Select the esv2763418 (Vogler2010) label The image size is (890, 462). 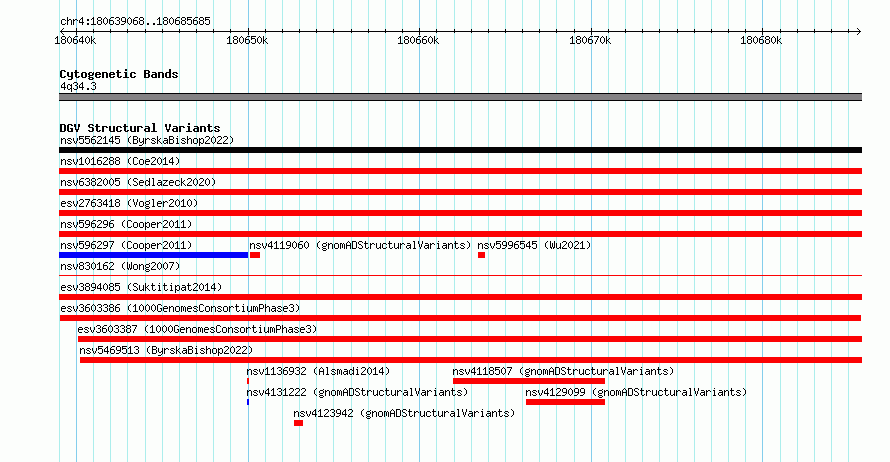[x=129, y=203]
